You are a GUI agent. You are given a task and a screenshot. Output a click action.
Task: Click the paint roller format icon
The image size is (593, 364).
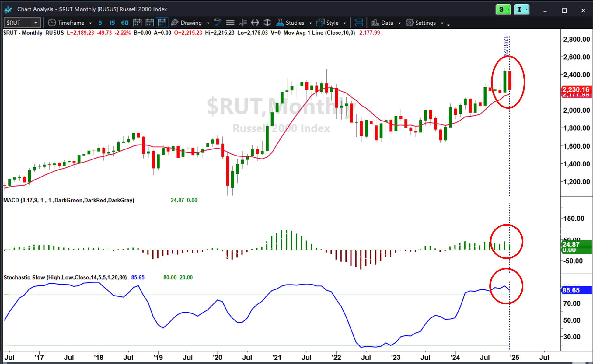(218, 23)
